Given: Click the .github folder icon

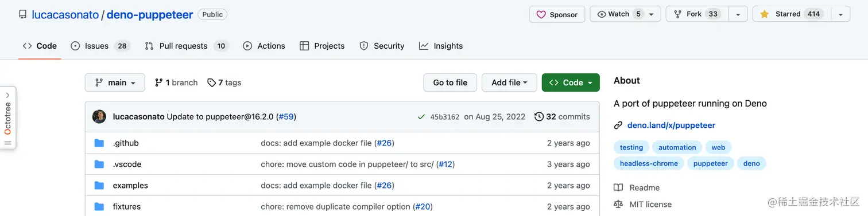Looking at the screenshot, I should coord(99,143).
